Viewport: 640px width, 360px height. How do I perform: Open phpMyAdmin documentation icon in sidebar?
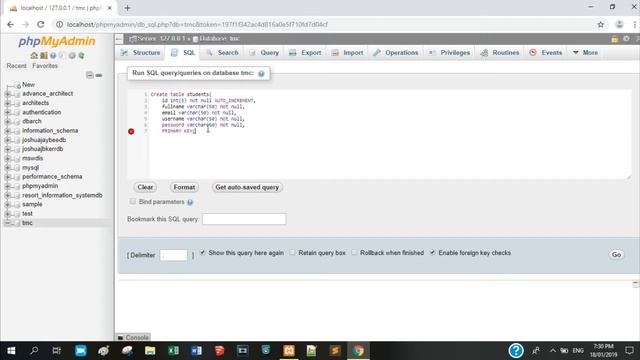point(53,56)
